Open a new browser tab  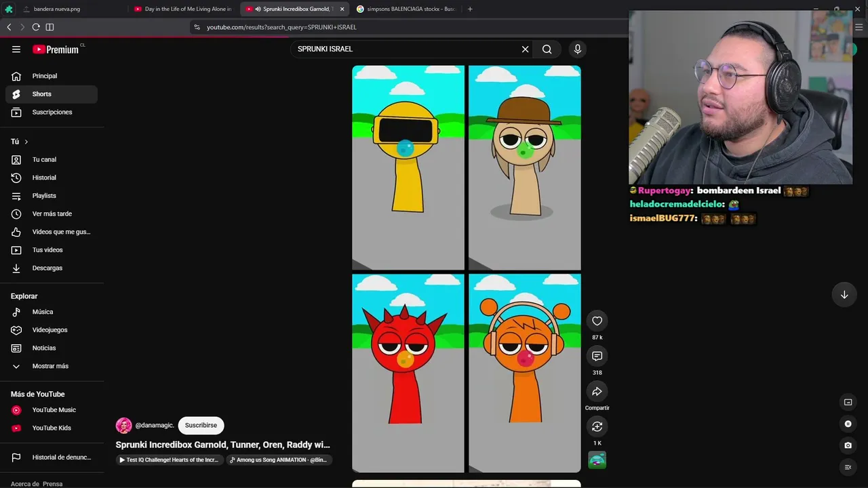click(x=470, y=9)
